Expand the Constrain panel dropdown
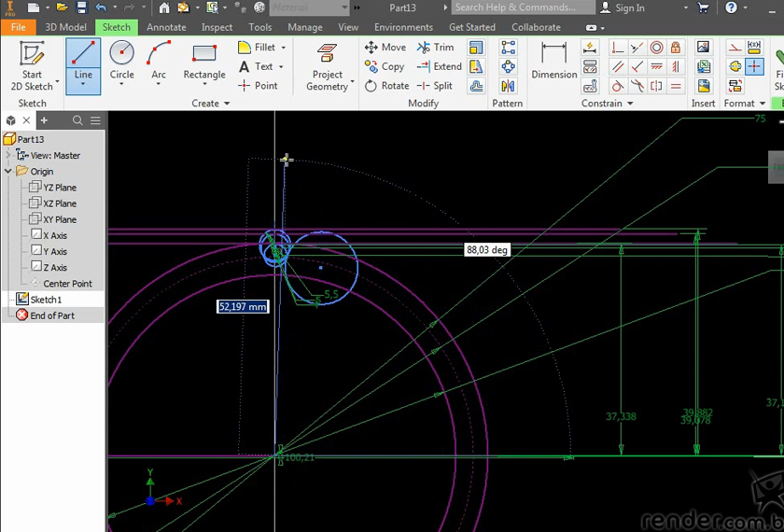The height and width of the screenshot is (532, 784). coord(630,104)
